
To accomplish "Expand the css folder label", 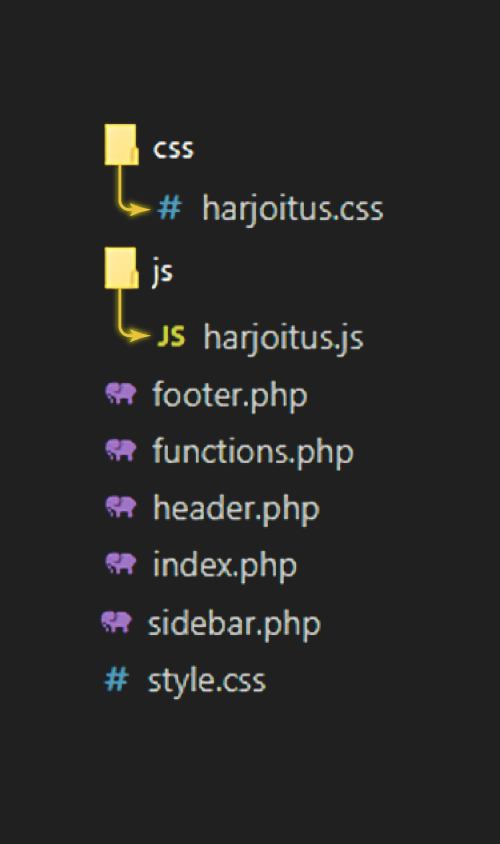I will pos(173,148).
